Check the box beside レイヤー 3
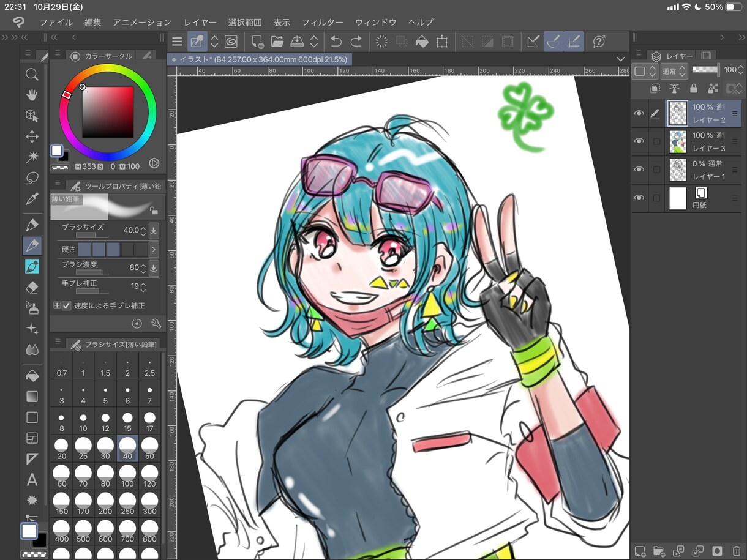Viewport: 747px width, 560px height. 657,141
